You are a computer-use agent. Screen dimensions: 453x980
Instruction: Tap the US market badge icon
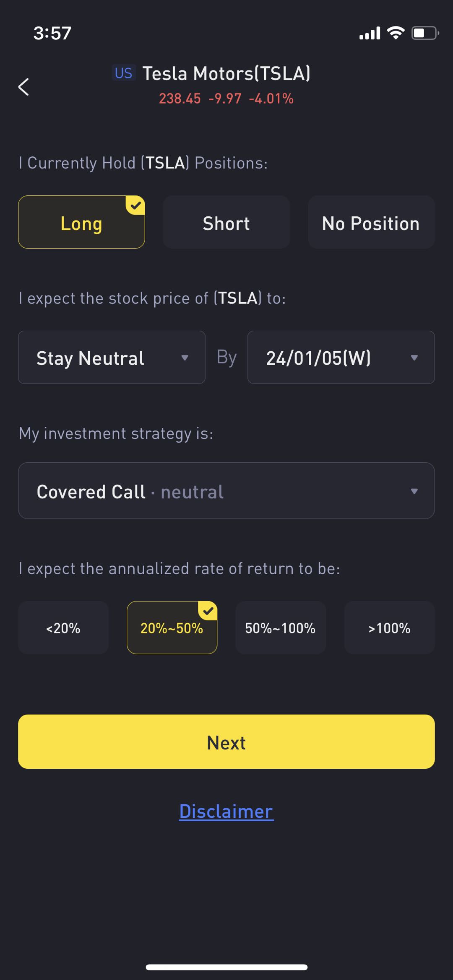tap(123, 73)
